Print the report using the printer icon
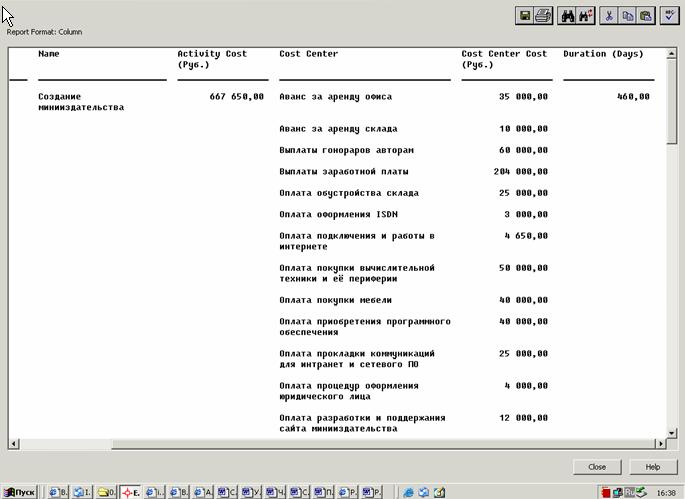685x499 pixels. 543,16
